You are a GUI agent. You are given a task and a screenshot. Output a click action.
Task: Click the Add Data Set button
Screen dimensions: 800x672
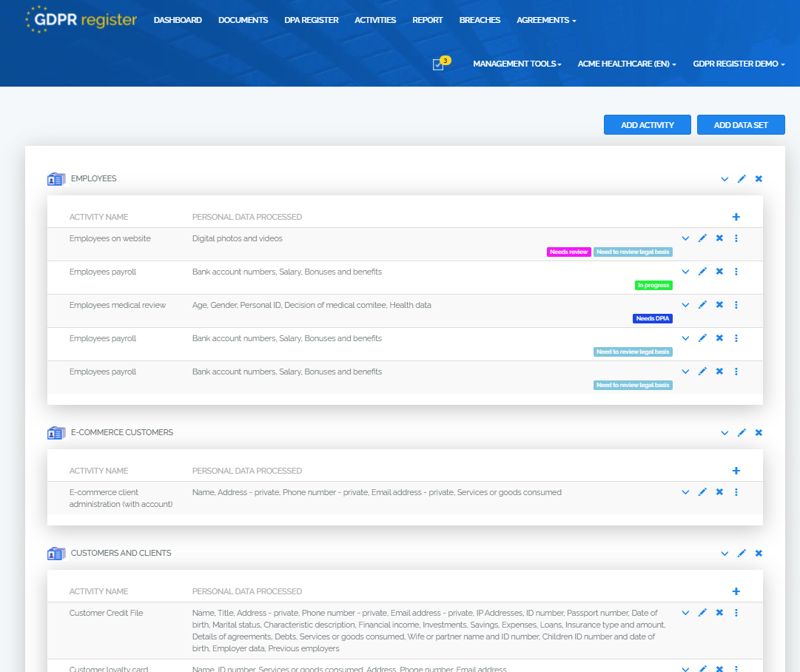tap(741, 124)
